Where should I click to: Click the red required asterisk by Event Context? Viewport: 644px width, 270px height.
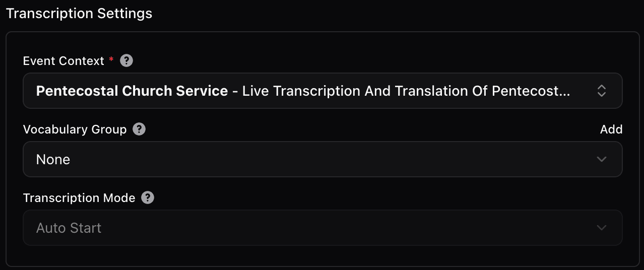click(111, 60)
